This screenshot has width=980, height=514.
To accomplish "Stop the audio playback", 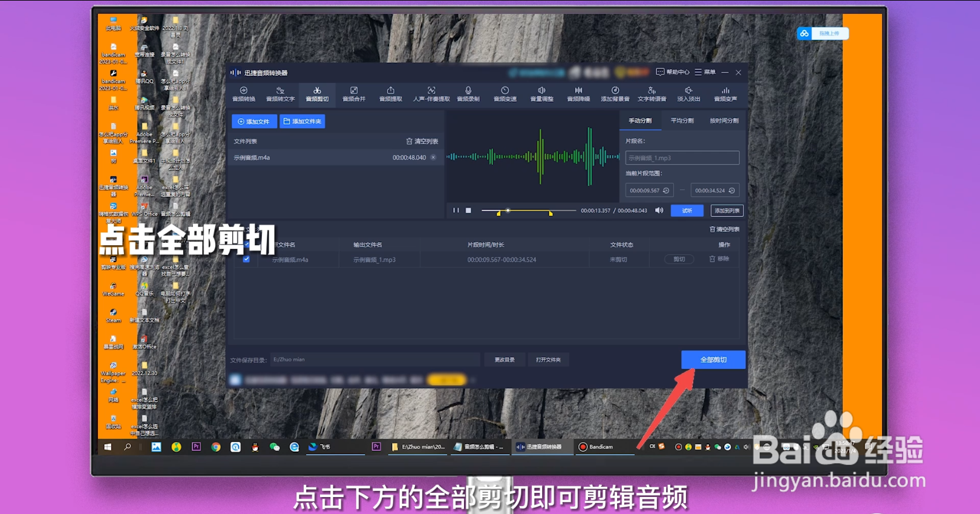I will [x=468, y=211].
